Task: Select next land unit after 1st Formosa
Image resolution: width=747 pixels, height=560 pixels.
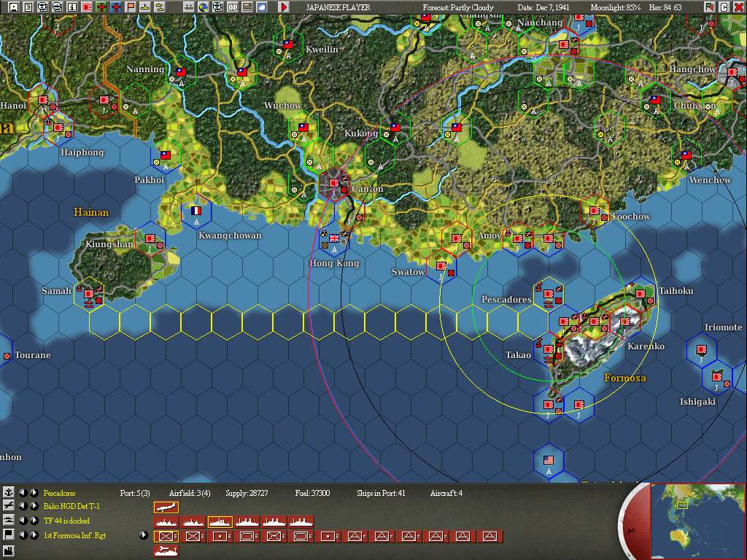Action: point(34,534)
